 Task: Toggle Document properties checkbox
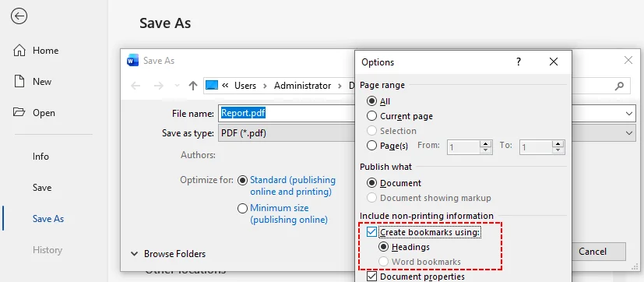[371, 277]
